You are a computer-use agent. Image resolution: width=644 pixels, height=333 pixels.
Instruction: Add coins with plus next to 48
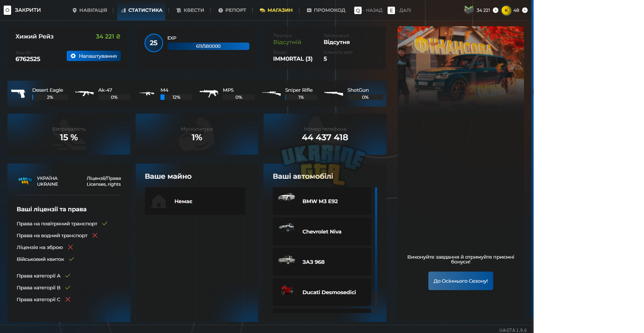point(525,10)
